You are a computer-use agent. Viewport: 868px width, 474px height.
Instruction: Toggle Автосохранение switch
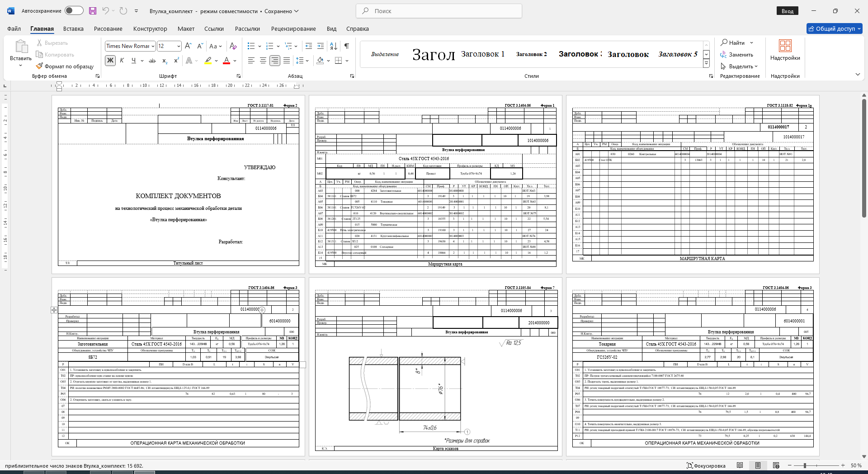coord(74,11)
